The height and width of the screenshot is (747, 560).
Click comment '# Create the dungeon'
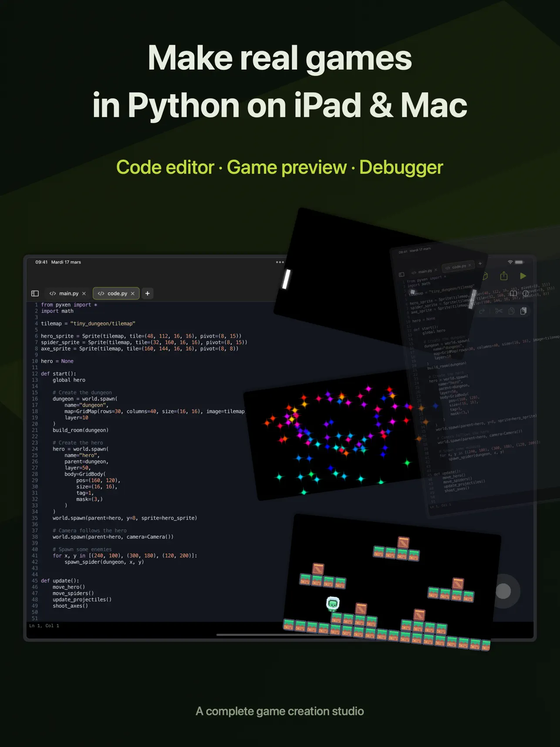82,393
